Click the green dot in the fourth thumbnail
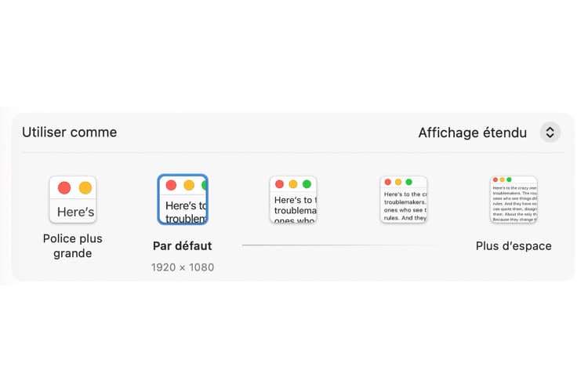This screenshot has width=588, height=392. [408, 182]
